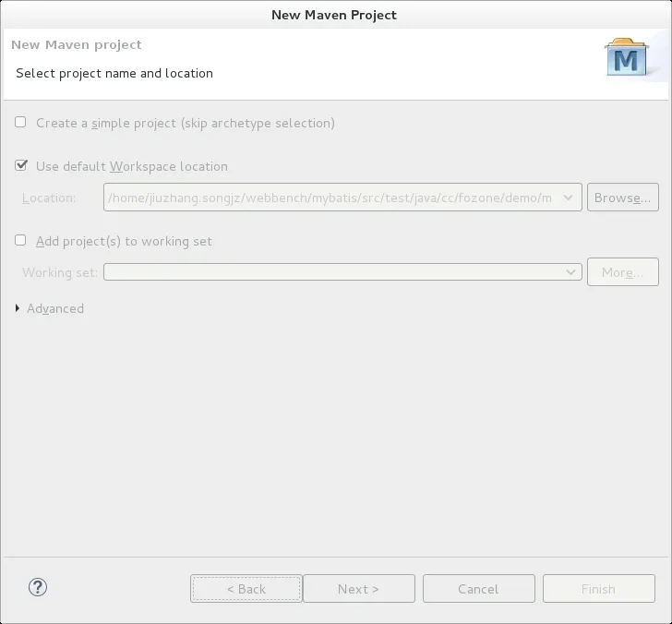Click the More... button
Image resolution: width=672 pixels, height=624 pixels.
coord(623,271)
